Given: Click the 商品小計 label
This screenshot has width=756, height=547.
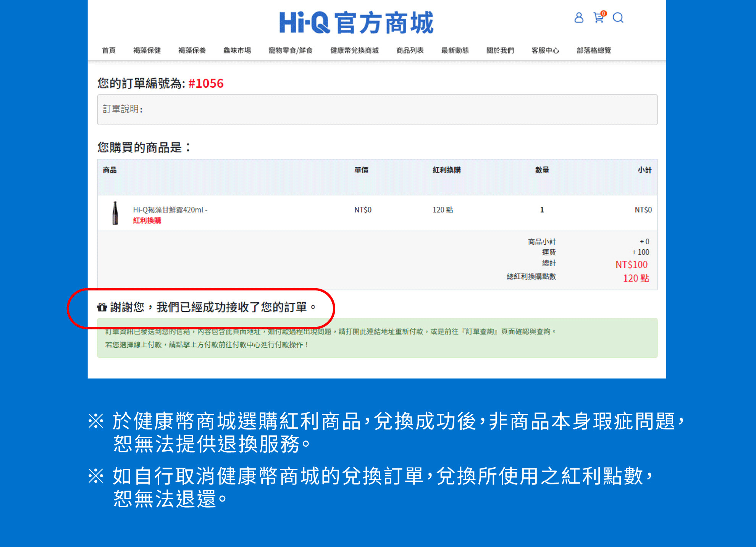Looking at the screenshot, I should pyautogui.click(x=542, y=242).
